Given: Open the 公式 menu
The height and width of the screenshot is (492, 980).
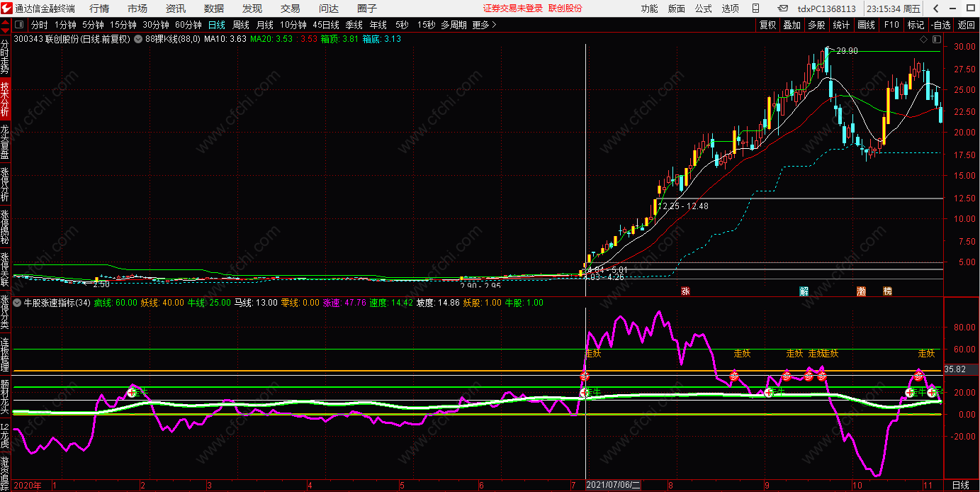Looking at the screenshot, I should pyautogui.click(x=703, y=9).
